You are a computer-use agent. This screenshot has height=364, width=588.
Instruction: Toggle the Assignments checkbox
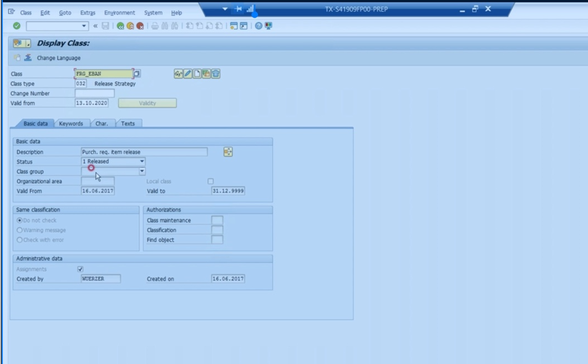(80, 269)
